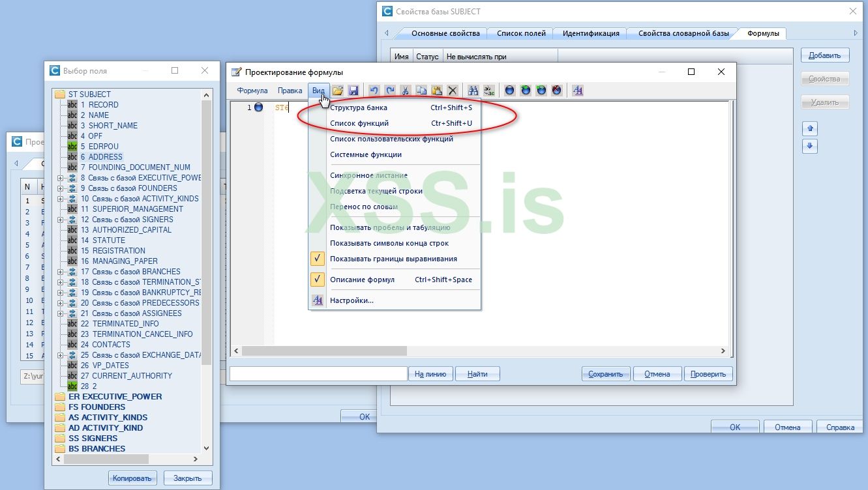The image size is (868, 490).
Task: Click the ST SUBJECT folder icon
Action: click(61, 94)
